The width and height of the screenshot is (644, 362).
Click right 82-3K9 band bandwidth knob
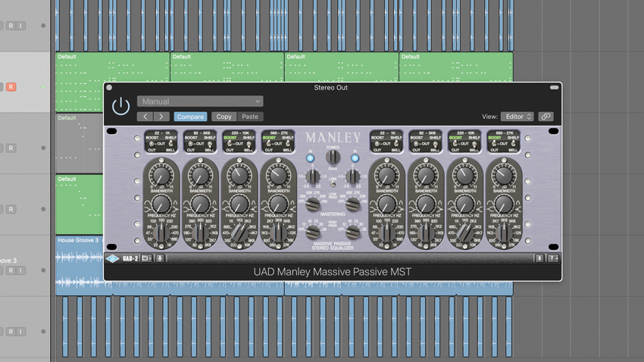[x=426, y=204]
